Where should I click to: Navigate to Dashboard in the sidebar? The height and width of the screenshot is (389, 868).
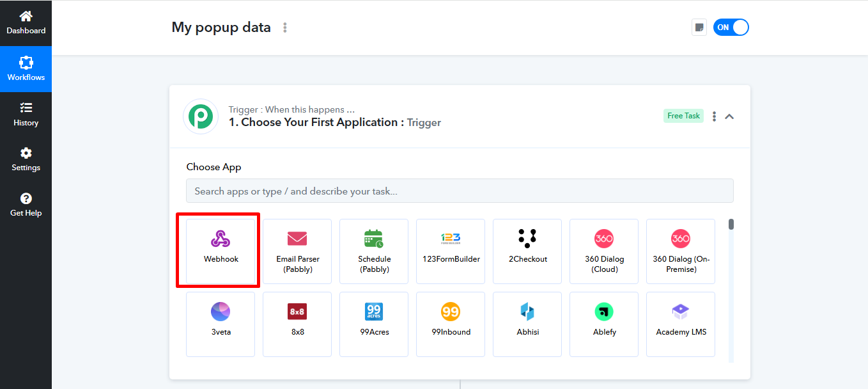click(26, 21)
